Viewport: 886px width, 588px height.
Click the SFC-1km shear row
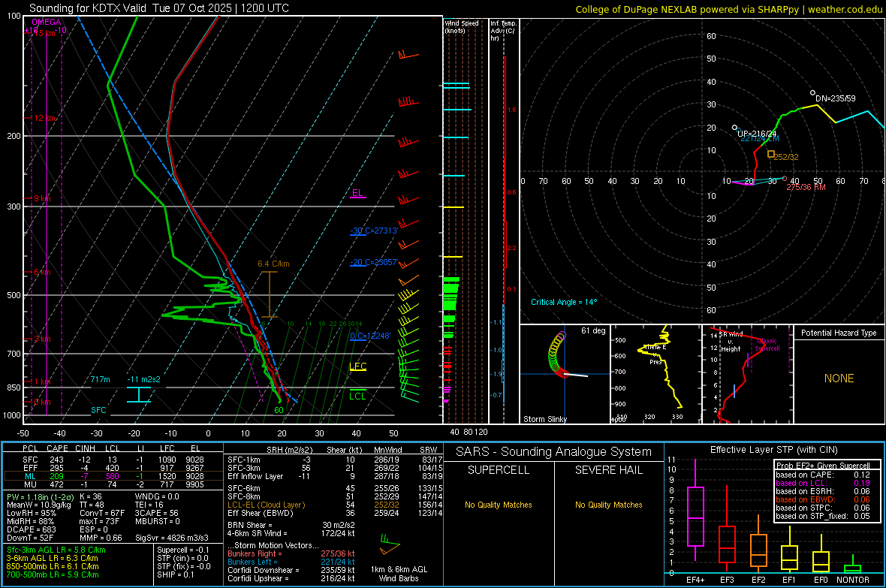click(x=335, y=460)
